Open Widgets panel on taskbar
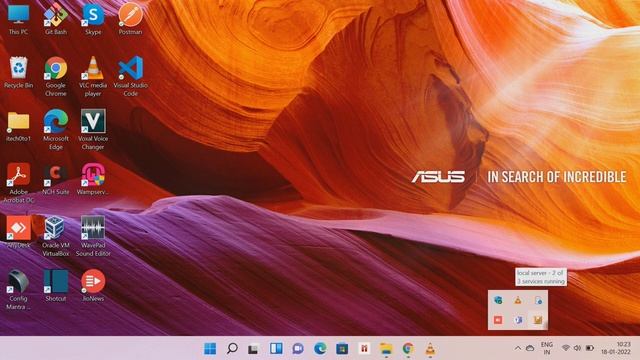640x360 pixels. (x=276, y=349)
